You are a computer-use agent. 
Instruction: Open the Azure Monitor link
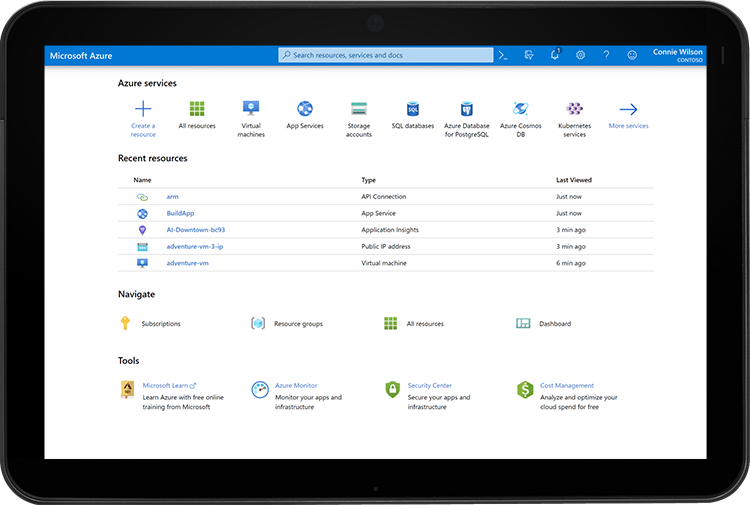click(296, 385)
